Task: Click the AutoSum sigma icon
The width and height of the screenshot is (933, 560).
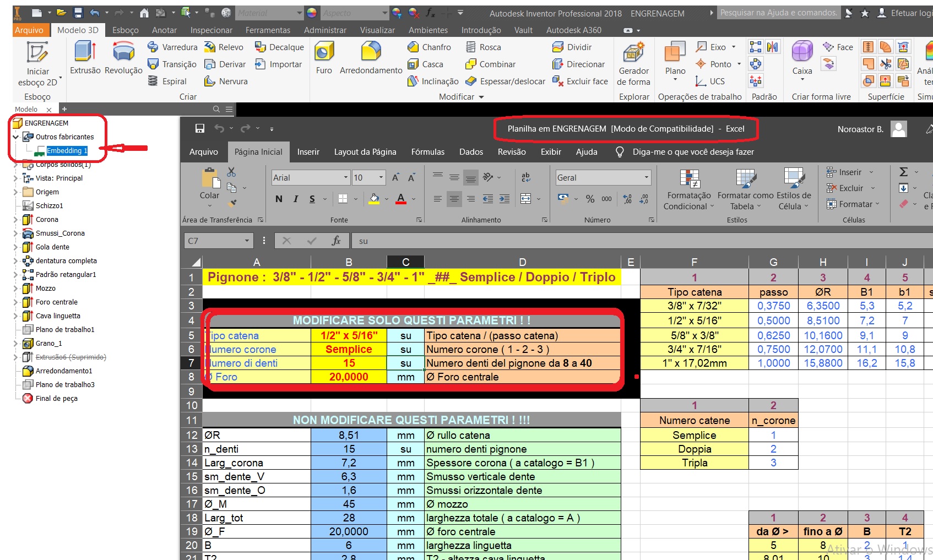Action: pos(903,172)
